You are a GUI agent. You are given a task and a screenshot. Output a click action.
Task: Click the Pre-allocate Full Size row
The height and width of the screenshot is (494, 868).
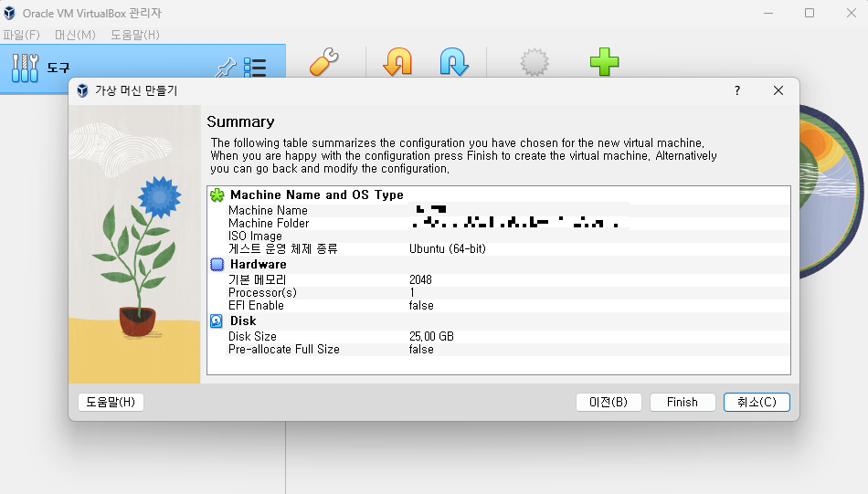[x=499, y=350]
